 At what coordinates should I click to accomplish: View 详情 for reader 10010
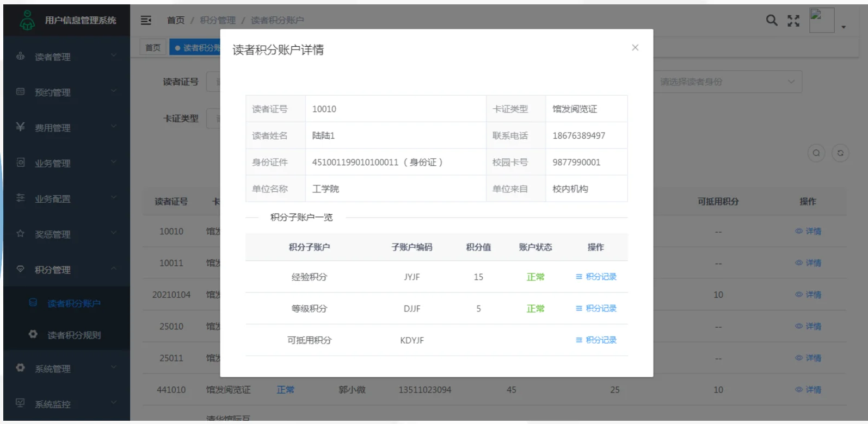click(x=808, y=231)
